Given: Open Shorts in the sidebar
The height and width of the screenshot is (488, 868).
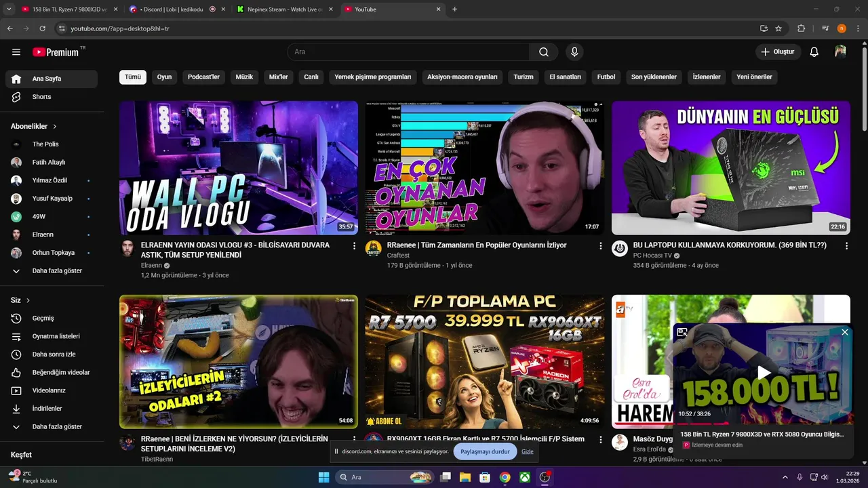Looking at the screenshot, I should coord(52,97).
